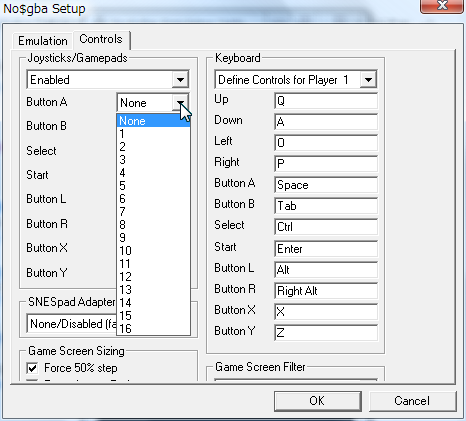Click the keyboard Button Y field
The height and width of the screenshot is (421, 466).
pyautogui.click(x=326, y=333)
